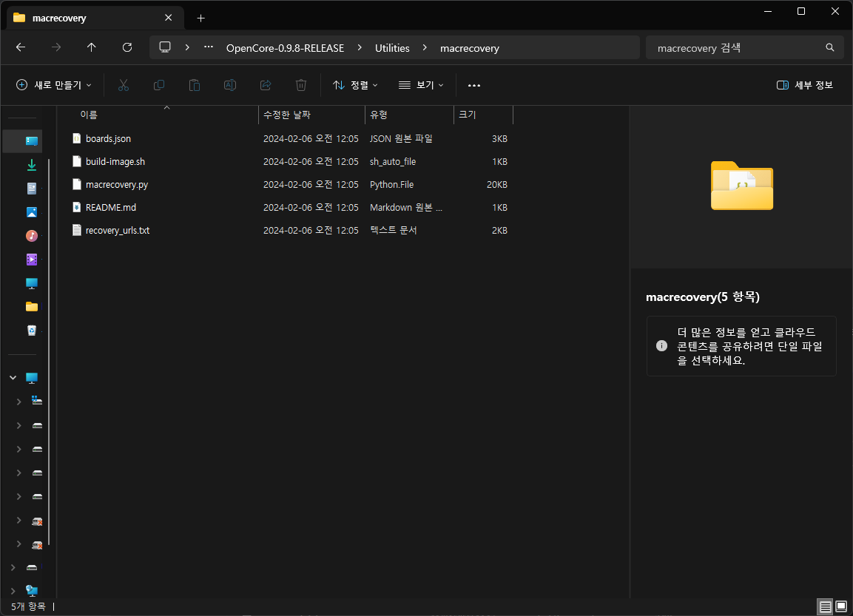Screen dimensions: 853x616
Task: Open the yellow folder in sidebar
Action: (32, 307)
